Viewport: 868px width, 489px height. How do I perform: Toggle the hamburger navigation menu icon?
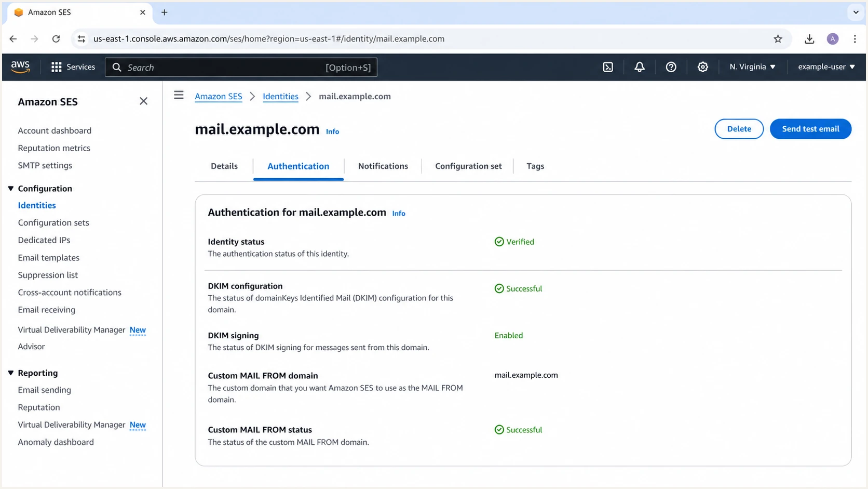coord(179,95)
